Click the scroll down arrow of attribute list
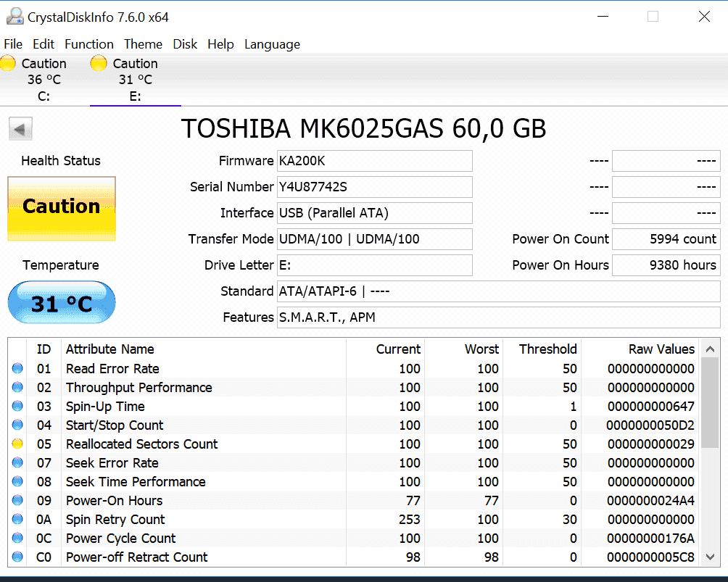The height and width of the screenshot is (582, 728). point(710,557)
